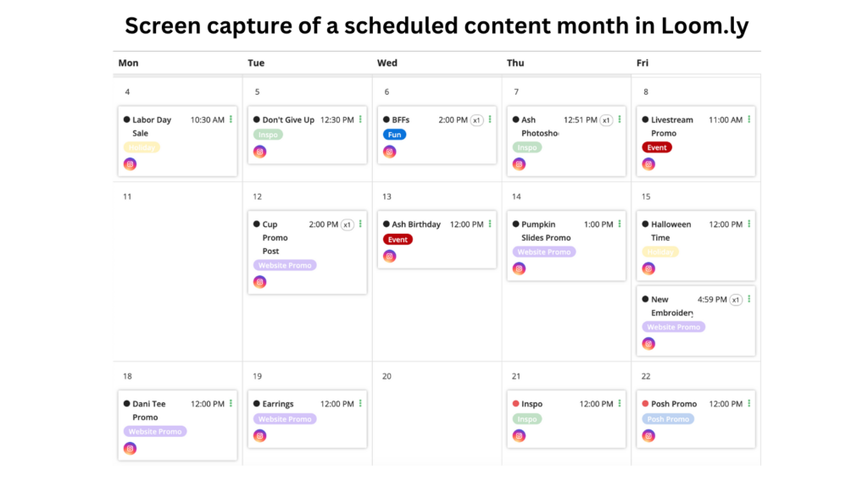Screen dimensions: 868x487
Task: Click Instagram icon on Pumpkin Slides Promo post
Action: pyautogui.click(x=519, y=269)
